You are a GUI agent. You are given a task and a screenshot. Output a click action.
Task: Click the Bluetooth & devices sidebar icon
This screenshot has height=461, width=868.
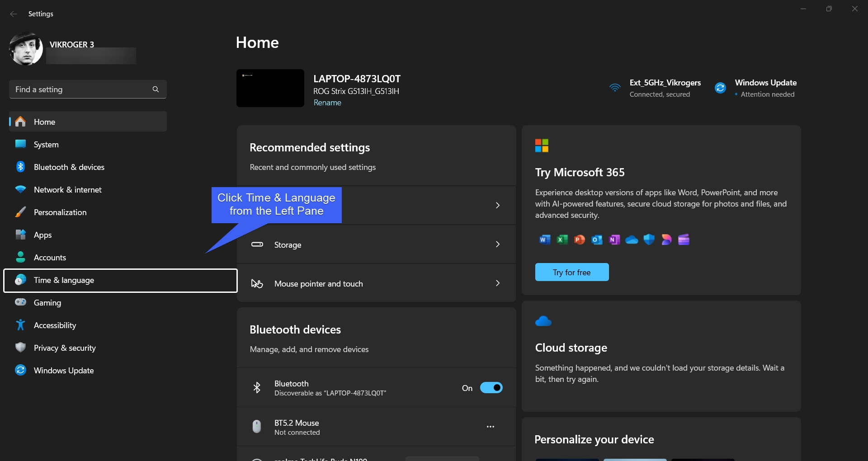[x=20, y=167]
